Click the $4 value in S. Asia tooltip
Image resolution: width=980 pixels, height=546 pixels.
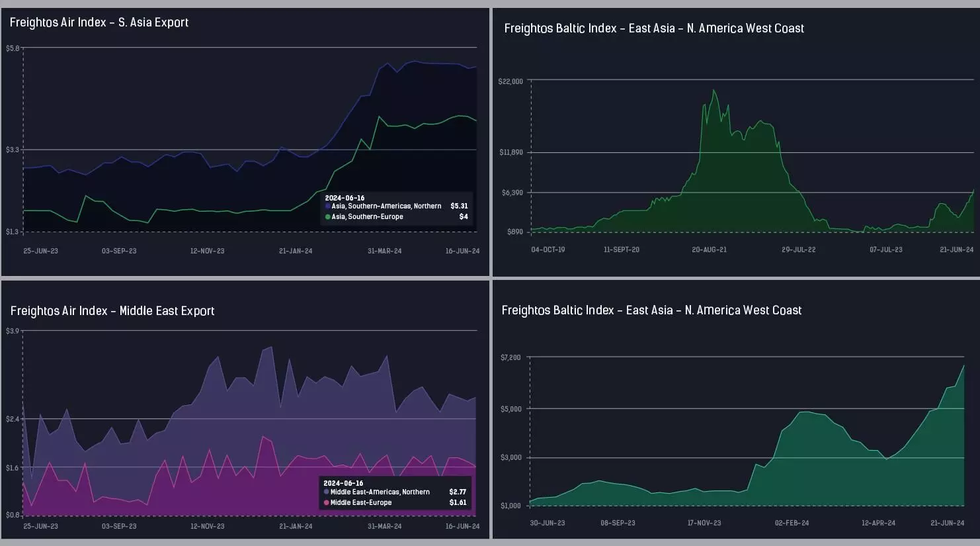tap(464, 217)
